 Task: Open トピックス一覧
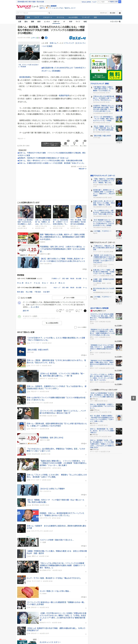[115, 21]
